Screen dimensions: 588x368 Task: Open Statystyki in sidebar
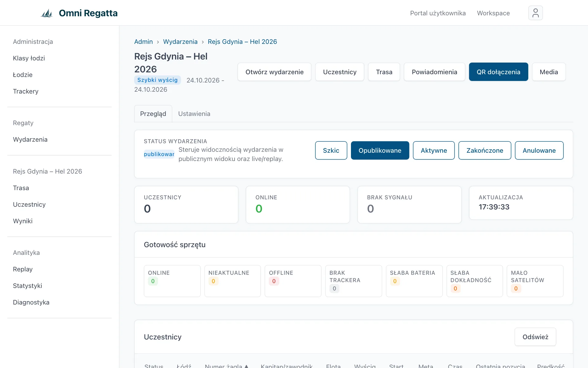[x=28, y=286]
